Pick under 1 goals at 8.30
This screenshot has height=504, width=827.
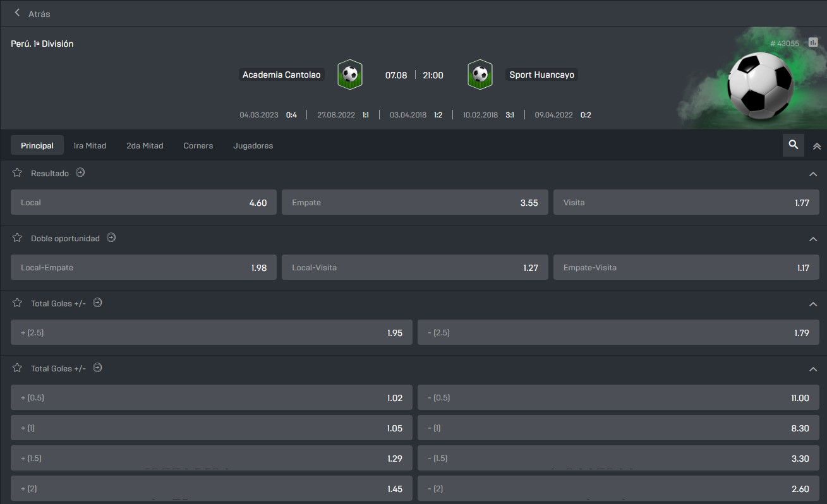click(x=619, y=428)
